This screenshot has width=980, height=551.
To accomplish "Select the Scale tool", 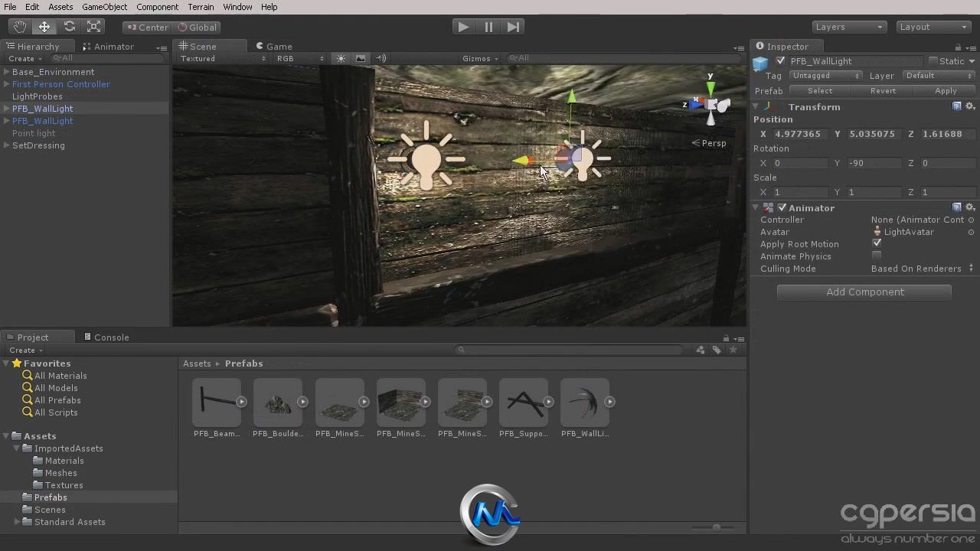I will point(94,27).
